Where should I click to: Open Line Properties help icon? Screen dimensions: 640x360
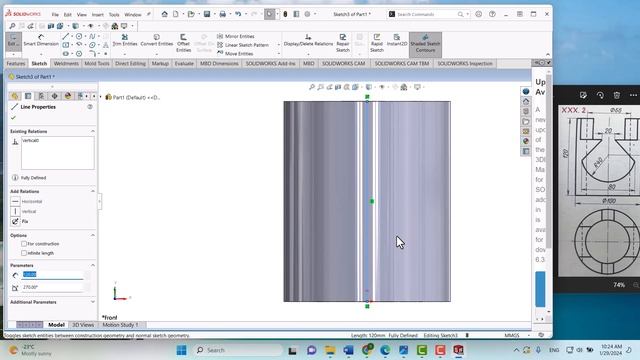[90, 107]
